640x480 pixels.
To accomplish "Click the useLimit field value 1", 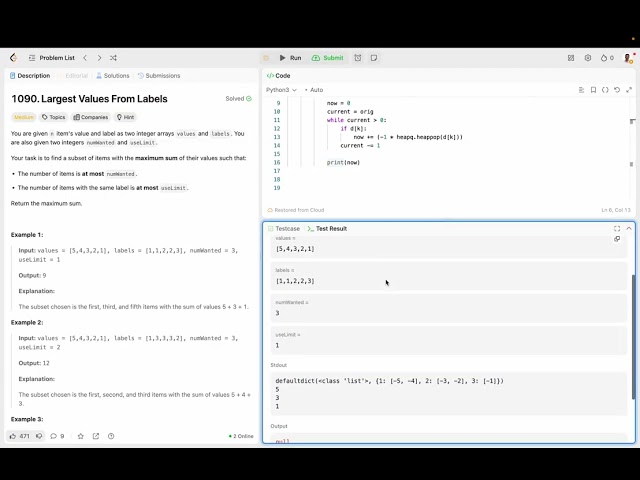I will (x=448, y=341).
